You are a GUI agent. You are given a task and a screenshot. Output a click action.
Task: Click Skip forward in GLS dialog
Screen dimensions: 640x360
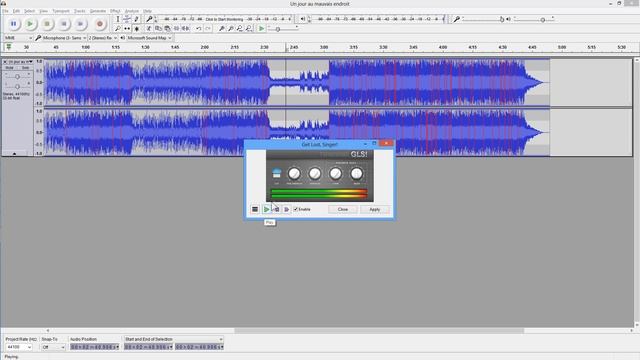[x=286, y=209]
